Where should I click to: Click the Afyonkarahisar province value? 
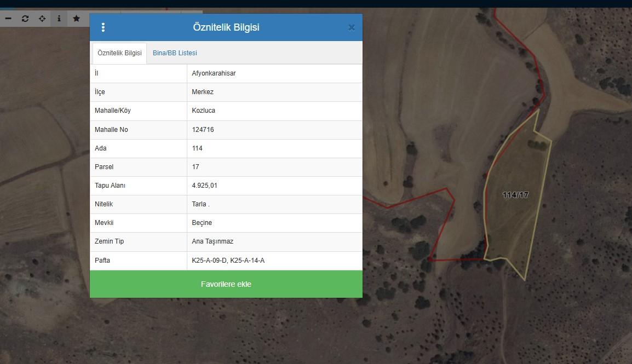pyautogui.click(x=214, y=73)
